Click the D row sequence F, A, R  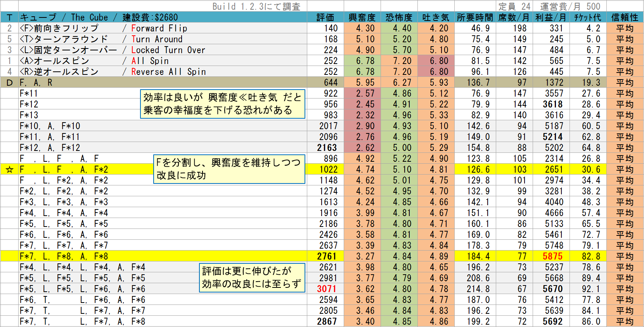(36, 83)
